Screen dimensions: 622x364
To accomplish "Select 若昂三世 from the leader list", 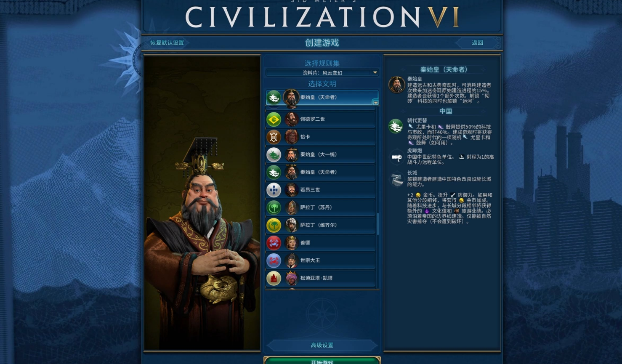I will click(321, 190).
